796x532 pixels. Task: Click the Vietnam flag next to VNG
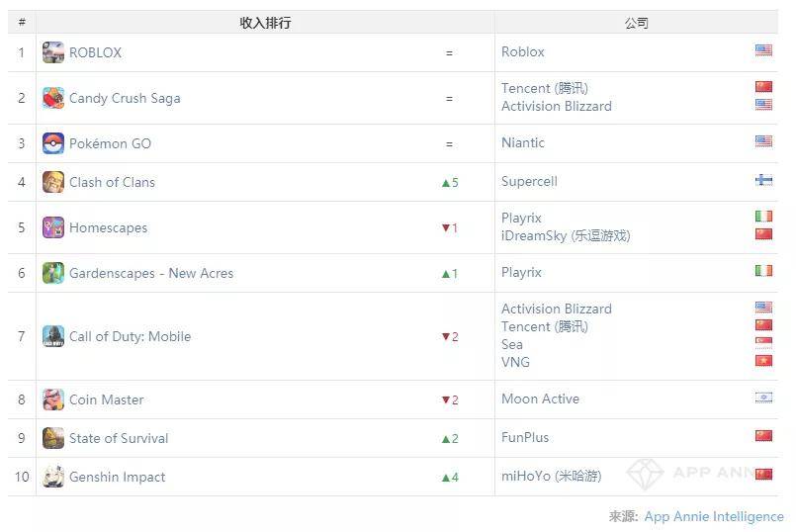point(763,361)
